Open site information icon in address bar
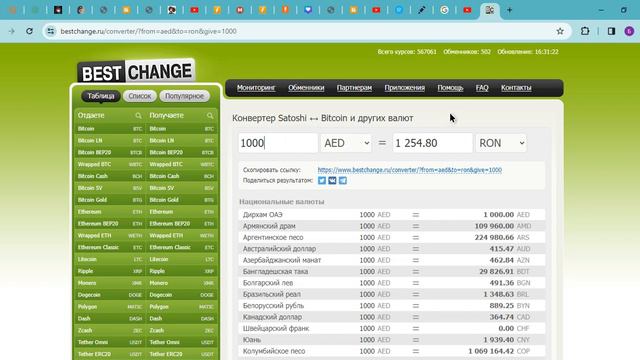This screenshot has width=640, height=360. [x=51, y=31]
